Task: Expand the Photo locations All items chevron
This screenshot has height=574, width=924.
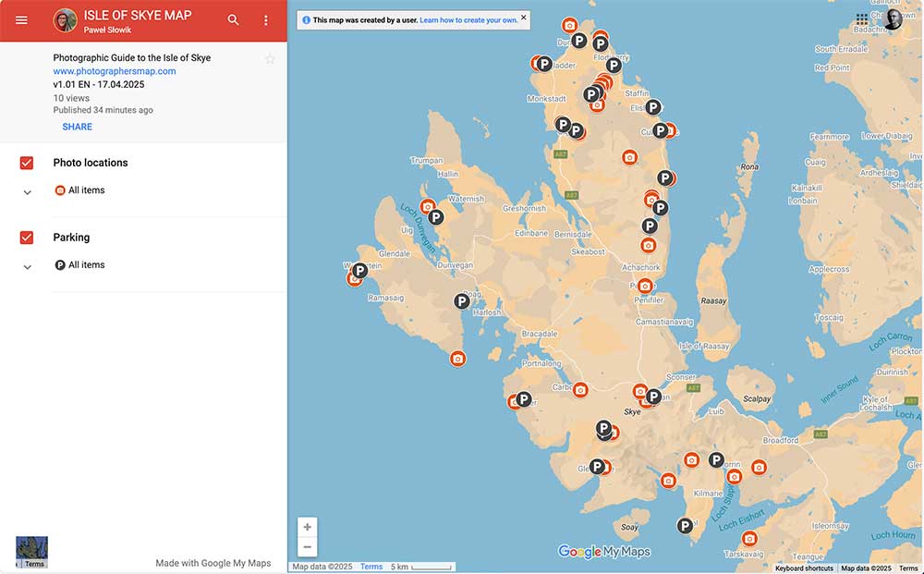Action: [27, 192]
